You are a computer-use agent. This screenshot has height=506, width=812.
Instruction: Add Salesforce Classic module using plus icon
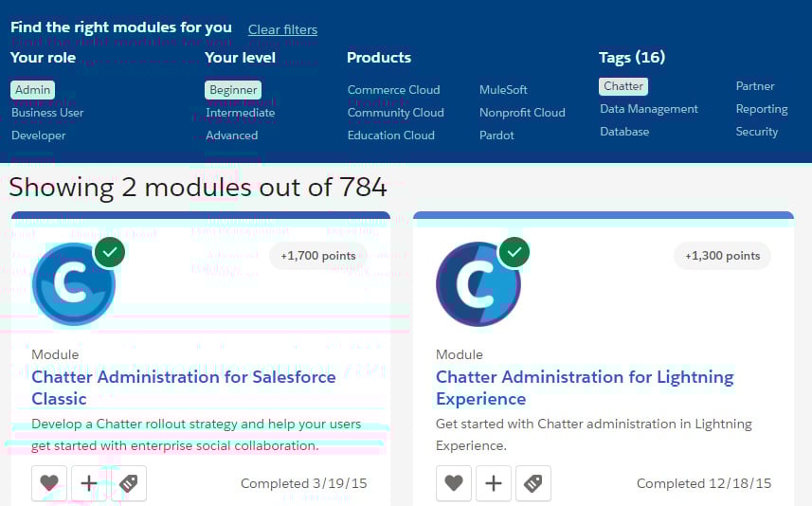pyautogui.click(x=89, y=483)
